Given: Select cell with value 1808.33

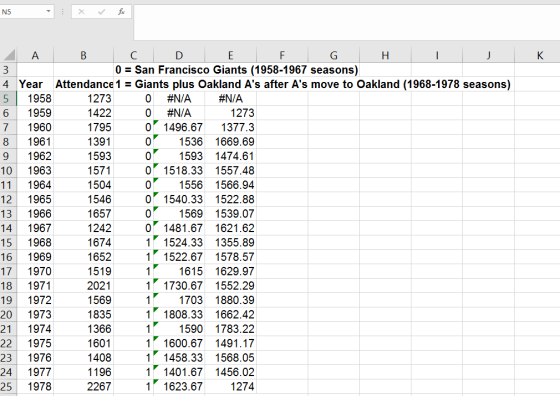Looking at the screenshot, I should [179, 315].
